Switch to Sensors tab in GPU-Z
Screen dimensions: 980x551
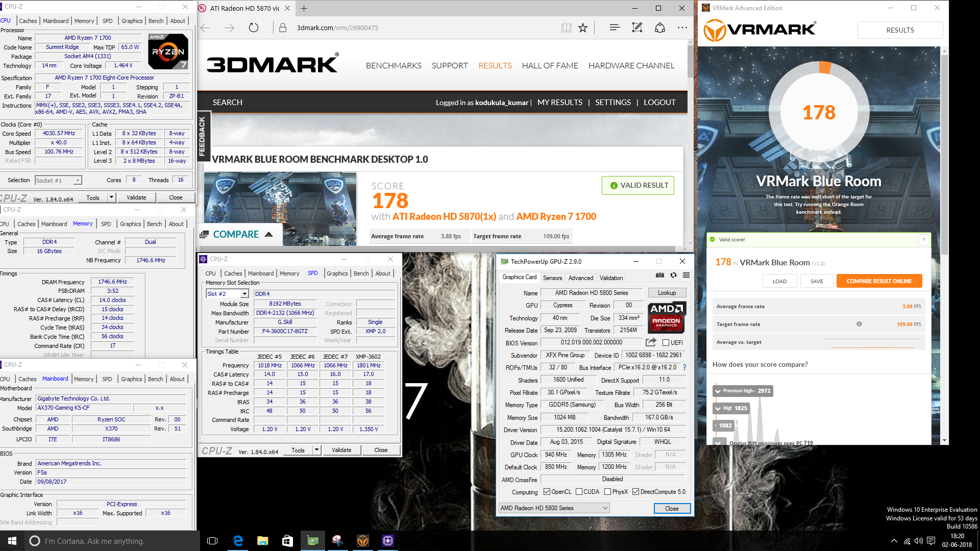(x=552, y=278)
